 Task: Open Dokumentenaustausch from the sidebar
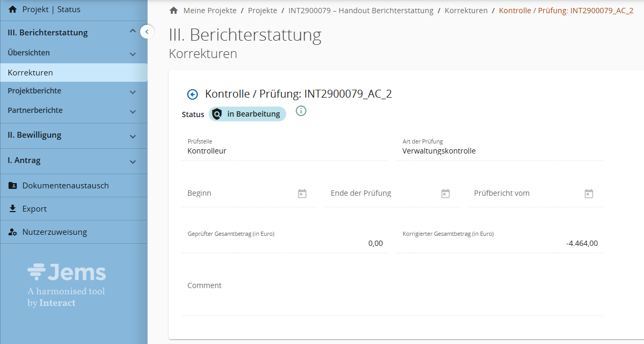point(65,186)
